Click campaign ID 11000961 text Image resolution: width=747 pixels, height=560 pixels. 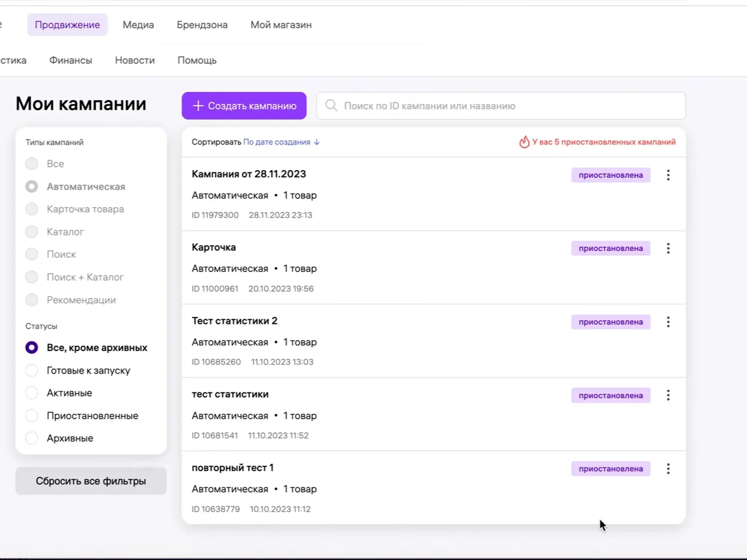tap(216, 289)
